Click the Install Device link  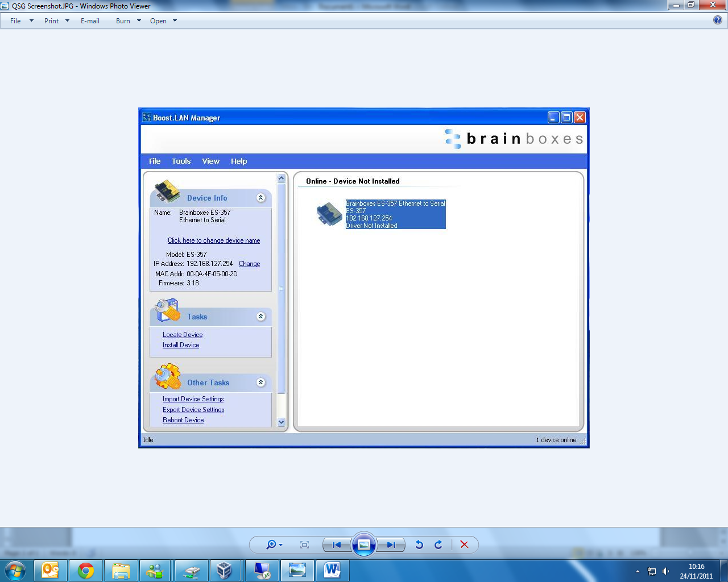tap(180, 345)
